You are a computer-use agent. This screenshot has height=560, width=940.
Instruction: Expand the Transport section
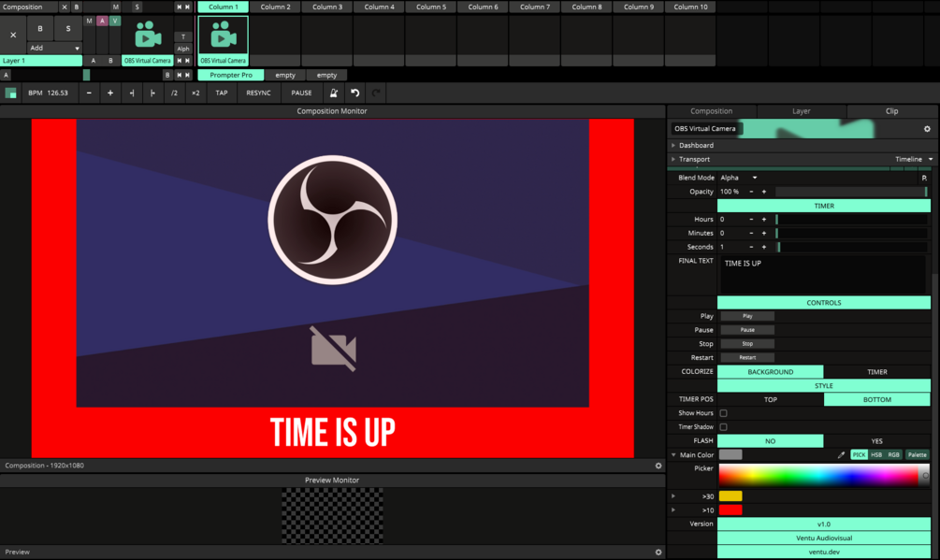tap(673, 159)
